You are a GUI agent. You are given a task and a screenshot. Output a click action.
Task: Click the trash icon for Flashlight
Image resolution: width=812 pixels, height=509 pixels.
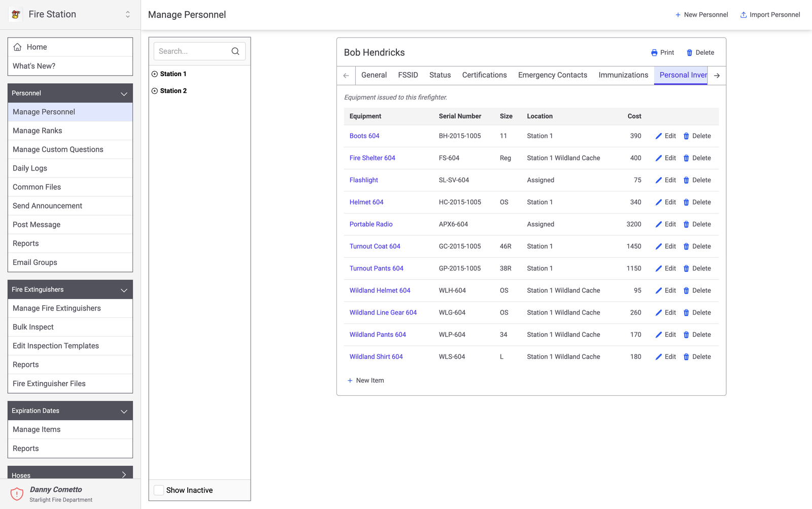point(686,180)
